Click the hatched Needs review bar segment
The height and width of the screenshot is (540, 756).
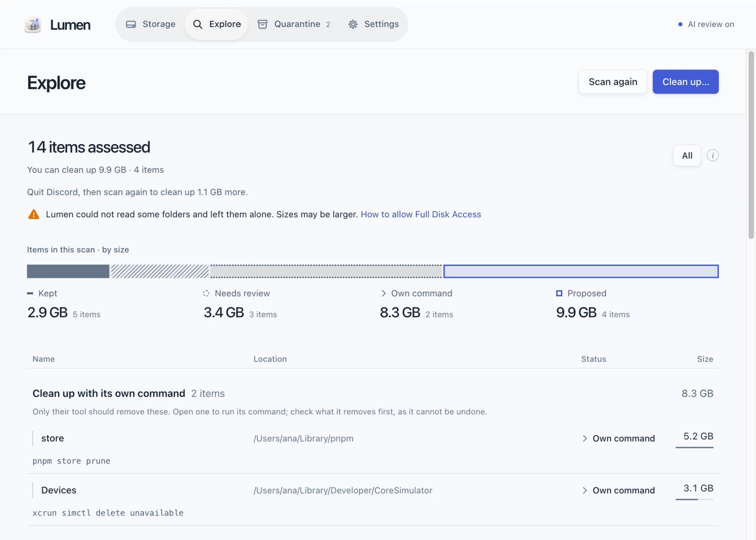click(x=160, y=271)
